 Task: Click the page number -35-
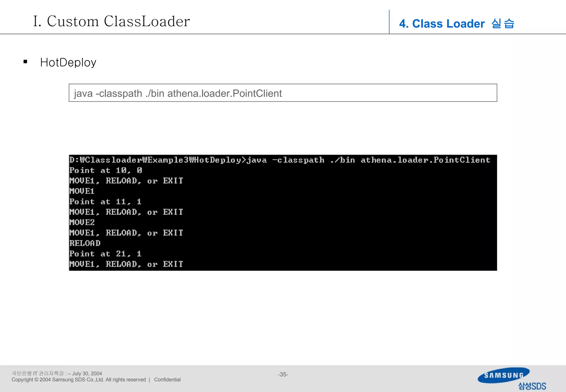coord(283,374)
